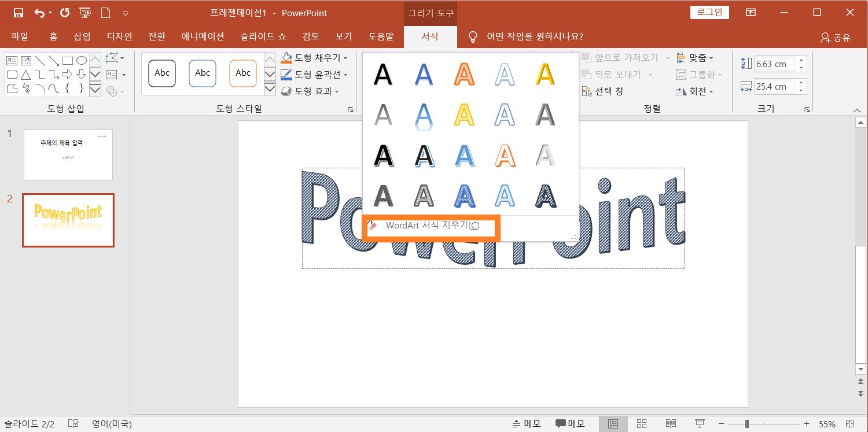Apply the blue reflected WordArt style in second row
Viewport: 868px width, 432px height.
pyautogui.click(x=424, y=116)
